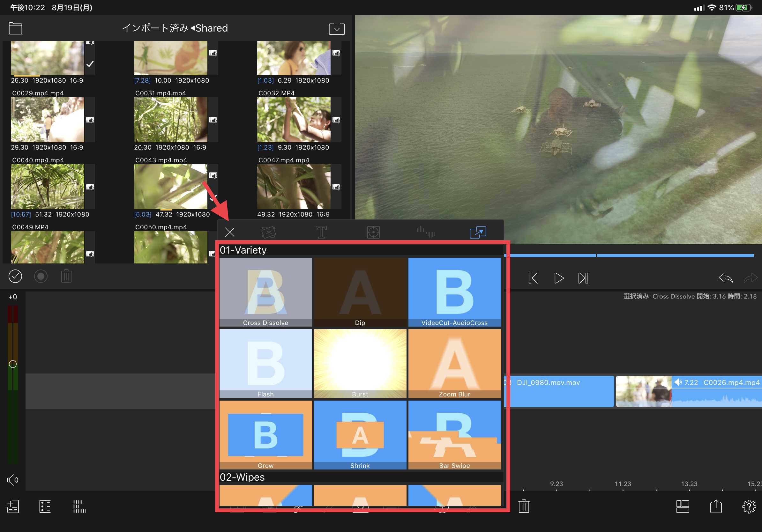
Task: Toggle the record circle button
Action: pos(41,276)
